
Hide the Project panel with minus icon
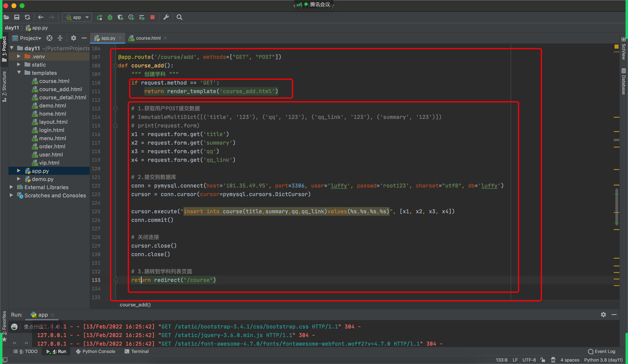click(84, 38)
